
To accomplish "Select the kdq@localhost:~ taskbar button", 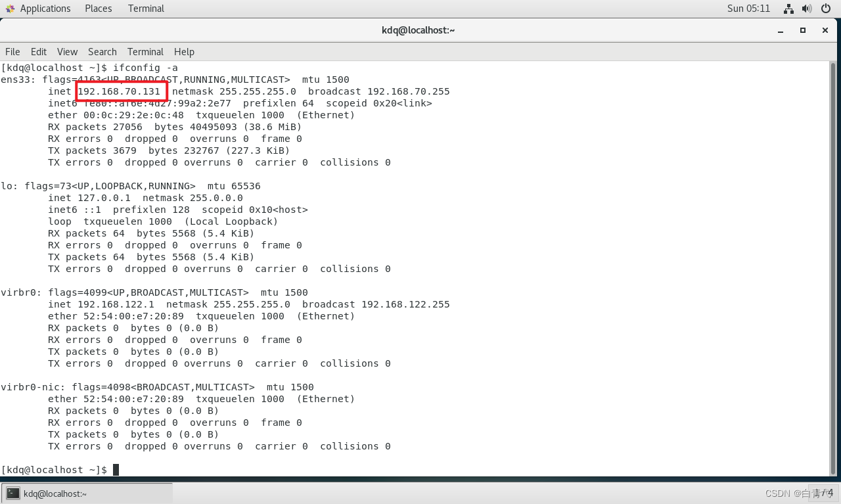I will 55,493.
